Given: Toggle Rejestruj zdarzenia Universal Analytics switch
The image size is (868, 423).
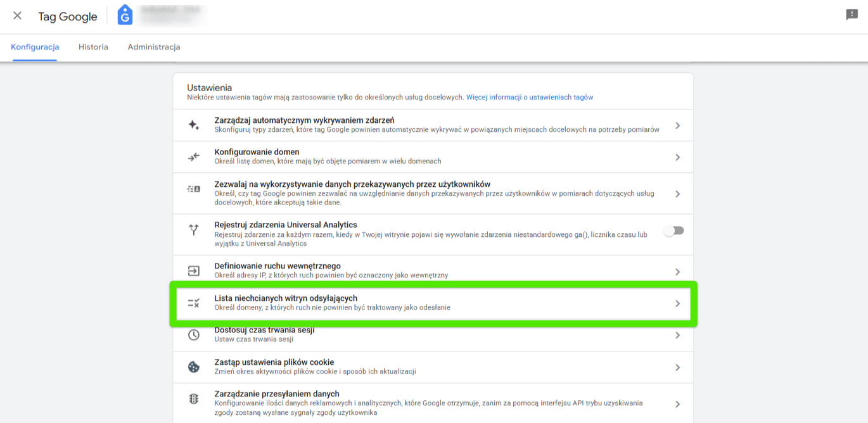Looking at the screenshot, I should coord(673,231).
